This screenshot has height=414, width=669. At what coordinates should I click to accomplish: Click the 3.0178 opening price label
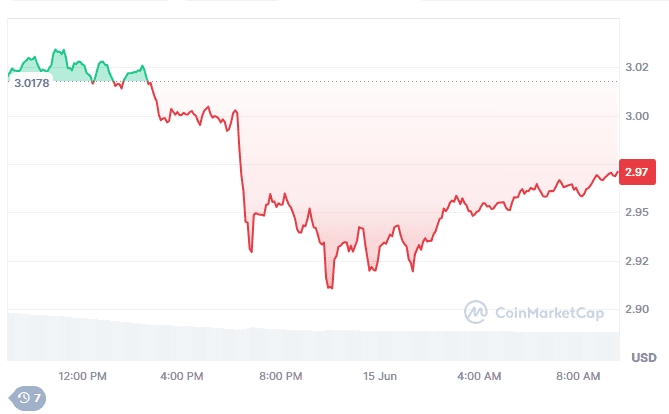[33, 83]
